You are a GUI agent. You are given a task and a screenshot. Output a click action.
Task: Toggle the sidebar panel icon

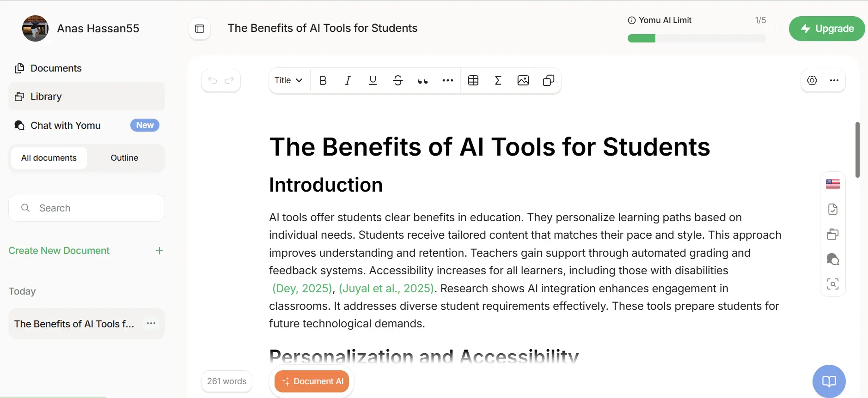click(x=200, y=29)
